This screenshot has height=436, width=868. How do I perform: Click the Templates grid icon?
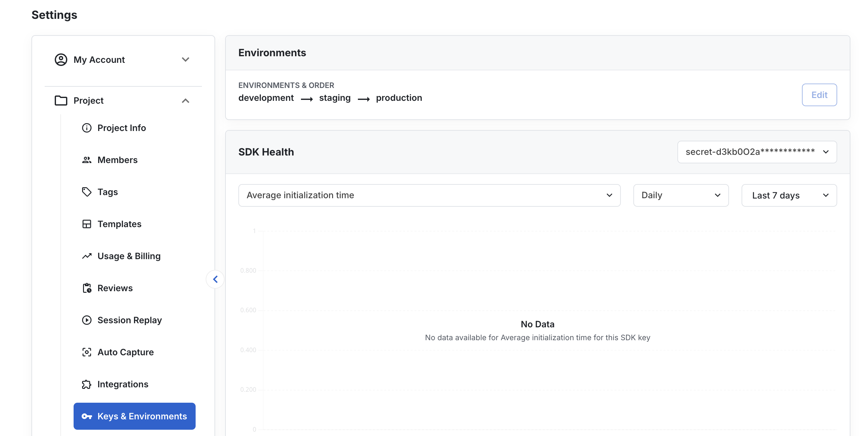tap(87, 224)
